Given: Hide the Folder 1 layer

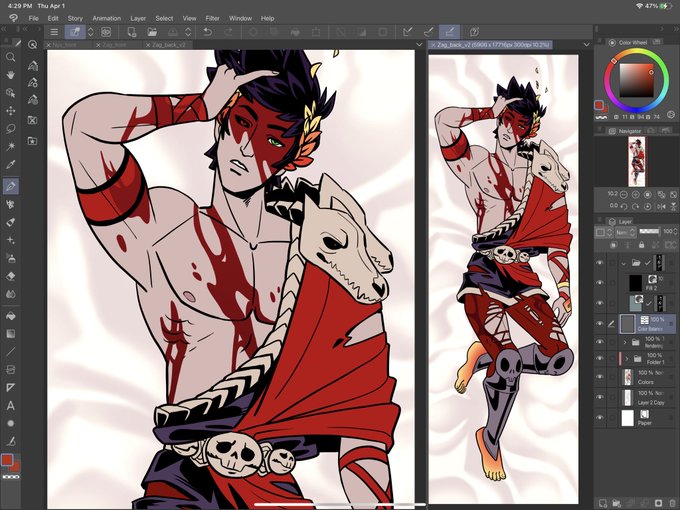Looking at the screenshot, I should [x=600, y=358].
